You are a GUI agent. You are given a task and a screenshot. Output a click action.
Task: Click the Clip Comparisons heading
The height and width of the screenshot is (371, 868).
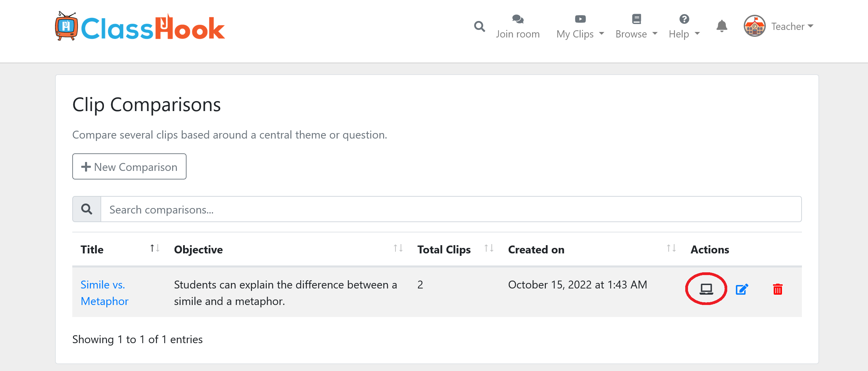tap(146, 105)
